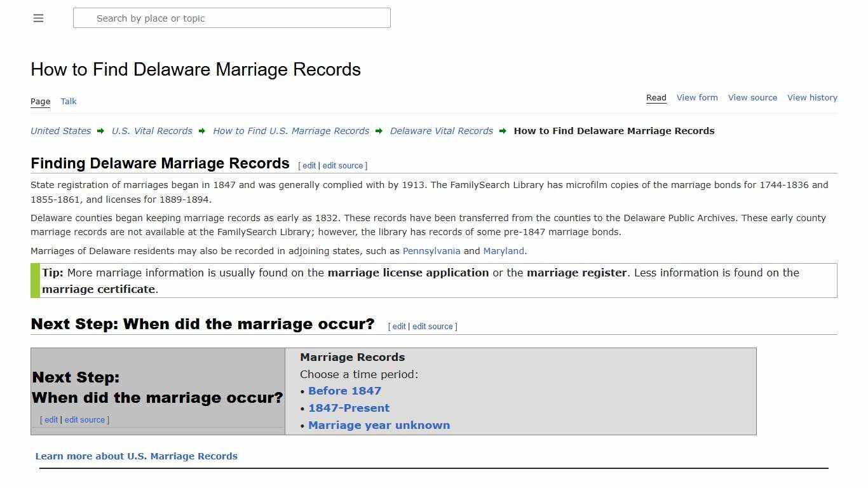868x488 pixels.
Task: Choose the 1847-Present time period
Action: coord(349,408)
